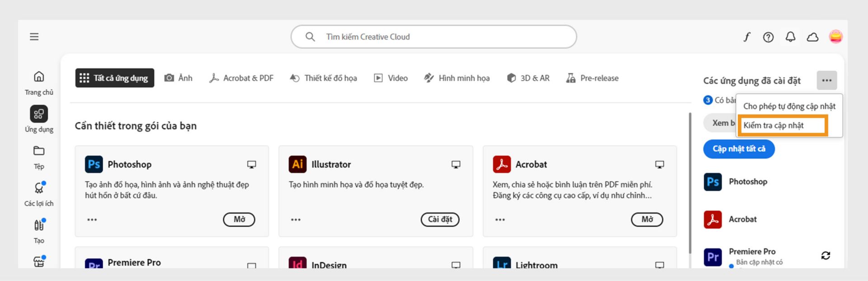Image resolution: width=868 pixels, height=281 pixels.
Task: Switch to the Acrobat & PDF tab
Action: tap(241, 78)
